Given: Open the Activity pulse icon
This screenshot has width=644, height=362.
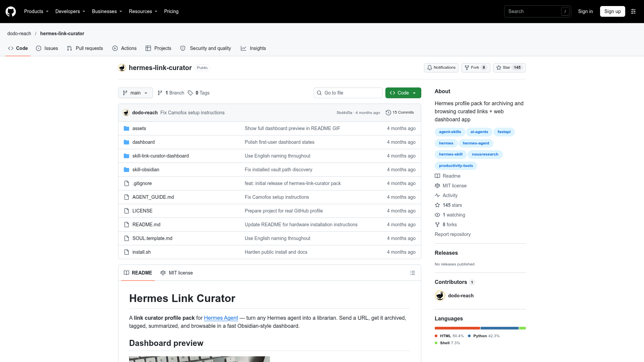Looking at the screenshot, I should [437, 195].
